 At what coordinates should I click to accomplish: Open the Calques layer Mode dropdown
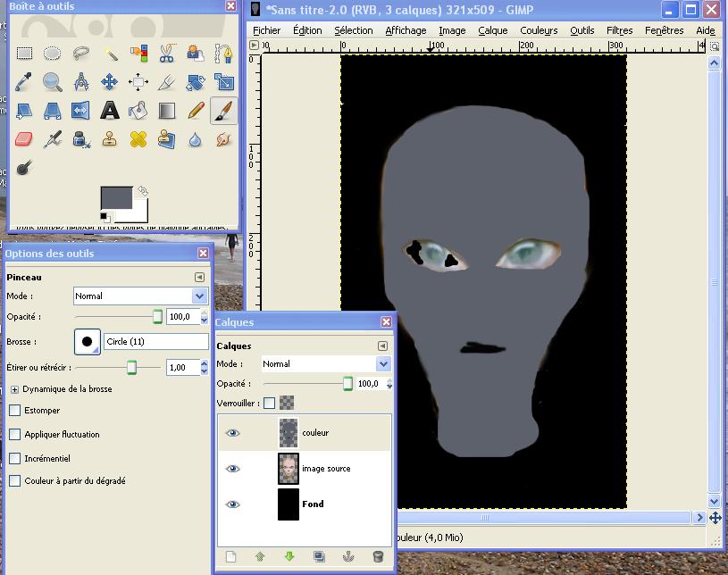coord(326,363)
